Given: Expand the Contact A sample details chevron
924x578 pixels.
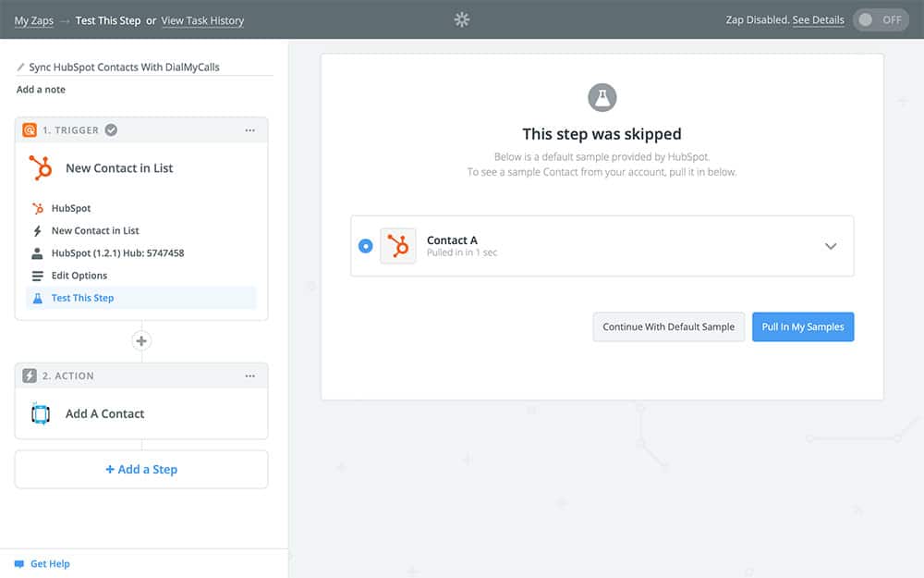Looking at the screenshot, I should tap(830, 246).
